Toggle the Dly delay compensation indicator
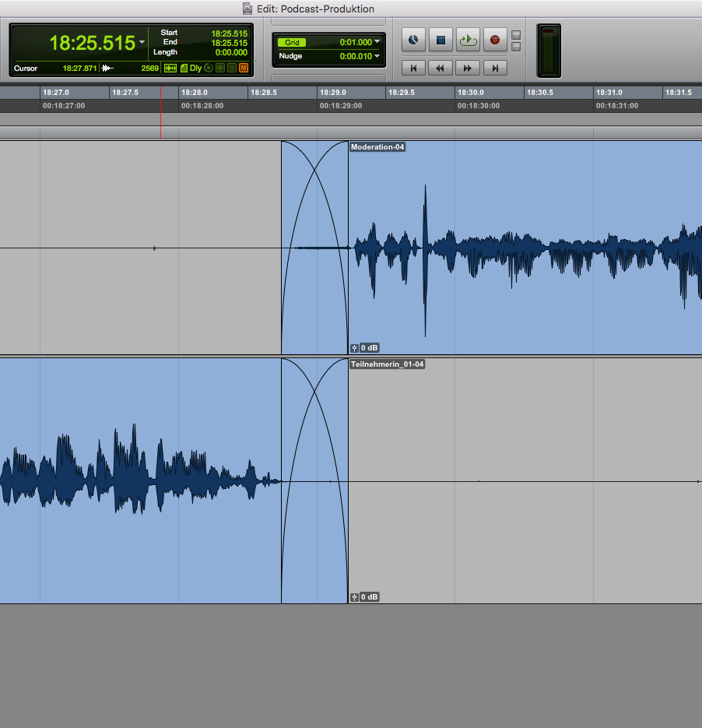Viewport: 702px width, 728px height. (x=195, y=69)
